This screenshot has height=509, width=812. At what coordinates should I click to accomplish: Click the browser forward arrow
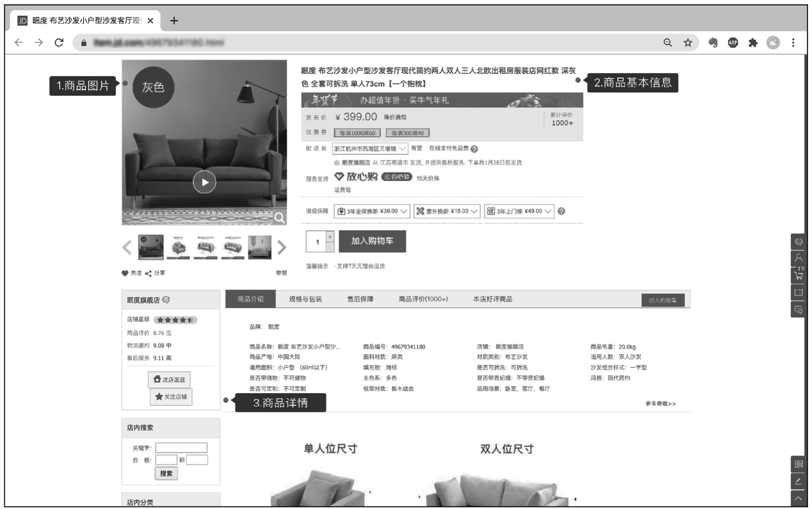point(39,43)
